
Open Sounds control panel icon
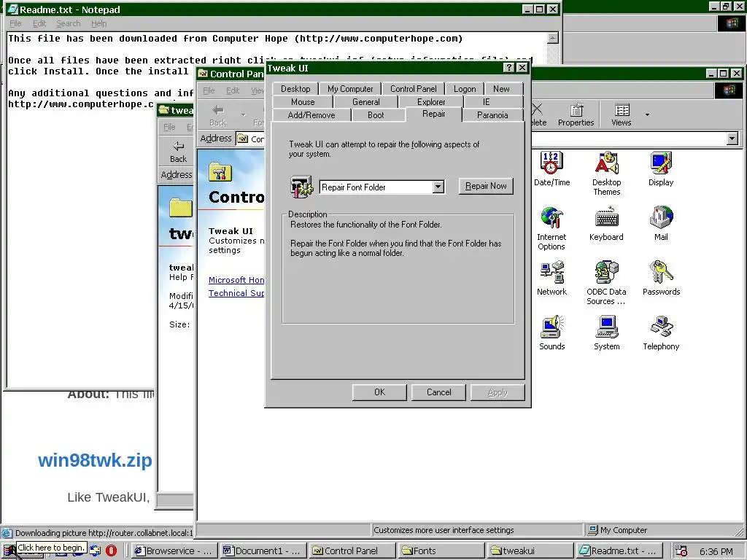click(x=551, y=332)
